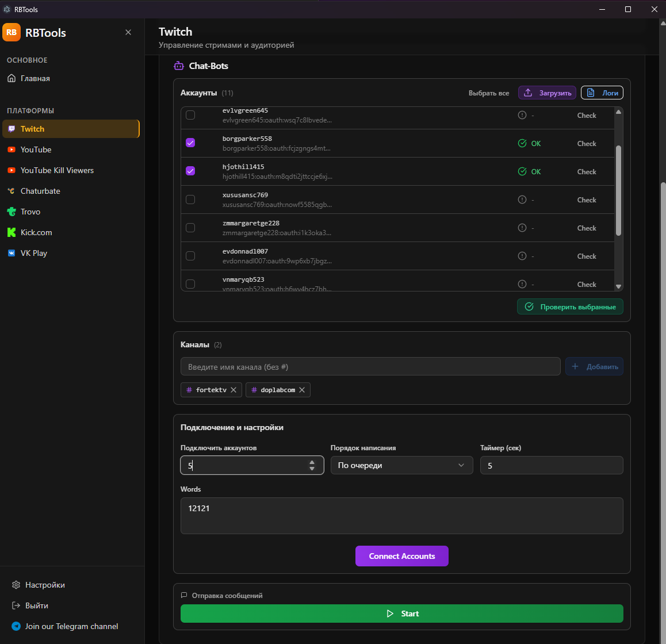
Task: Open Настройки from the sidebar
Action: (45, 585)
